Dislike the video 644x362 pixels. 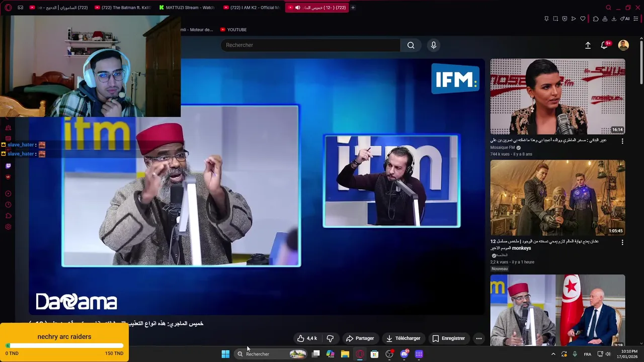click(330, 338)
